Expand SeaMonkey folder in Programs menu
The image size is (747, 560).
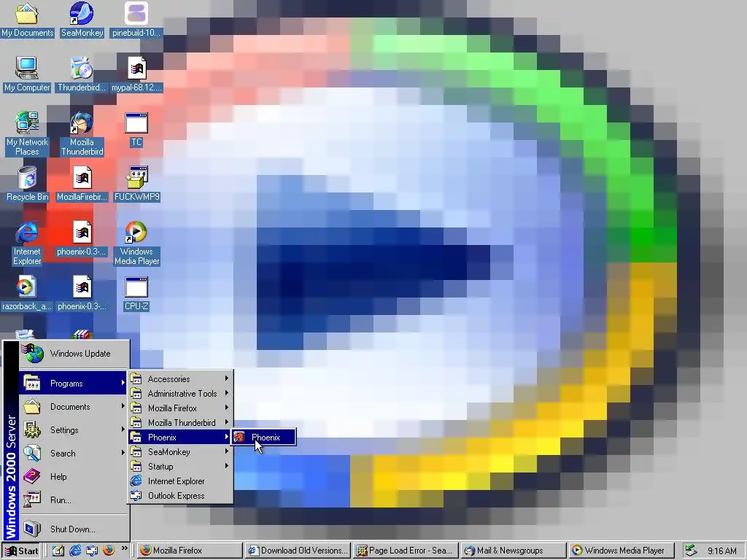pos(180,452)
